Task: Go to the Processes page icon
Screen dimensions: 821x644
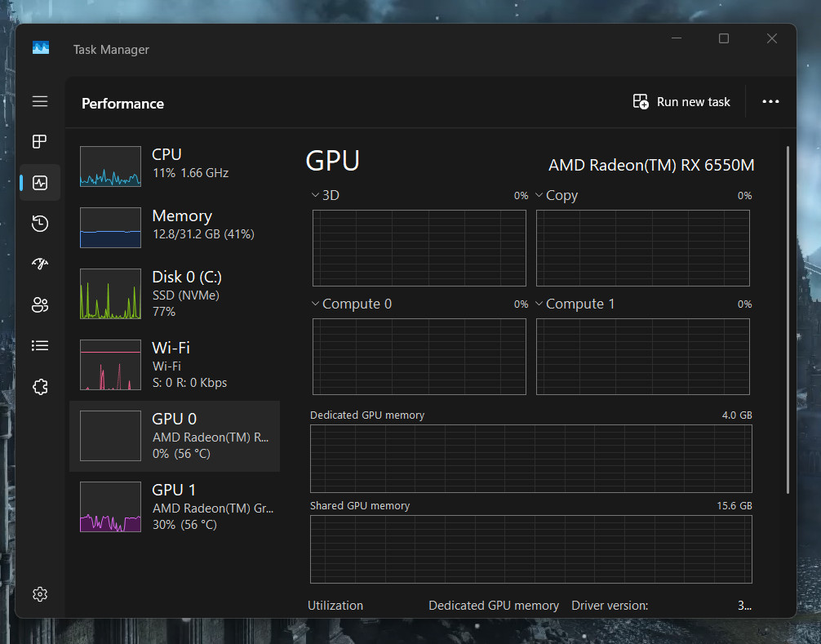Action: (40, 141)
